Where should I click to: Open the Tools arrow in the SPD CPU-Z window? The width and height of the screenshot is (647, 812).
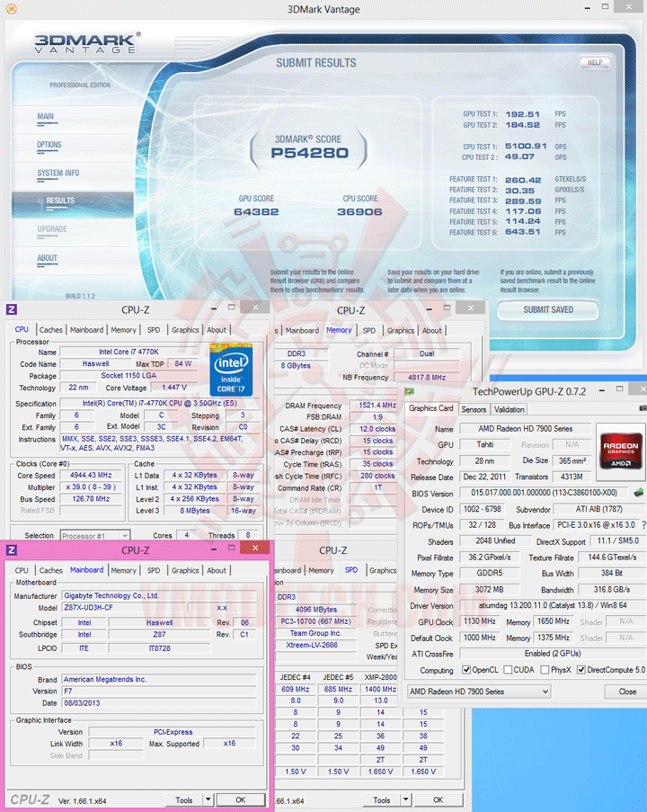point(406,799)
